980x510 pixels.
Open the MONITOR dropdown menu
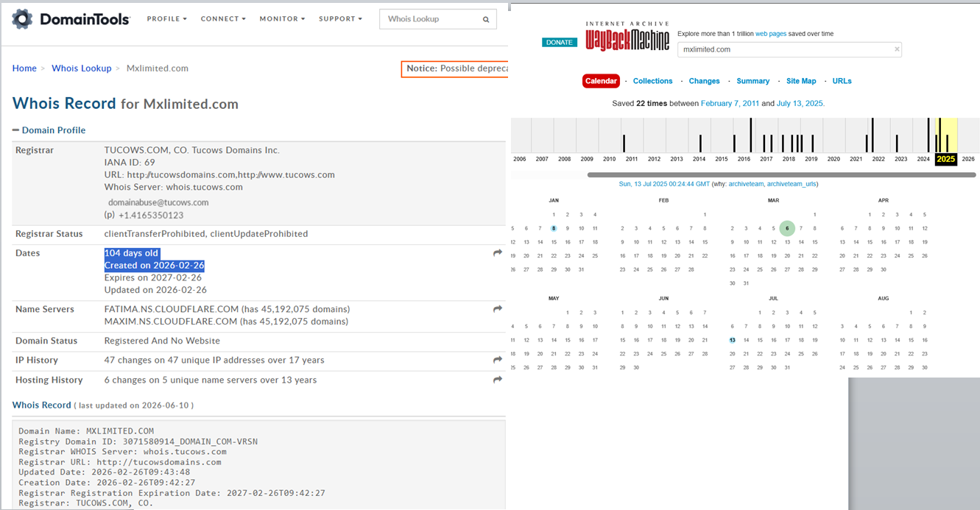point(282,19)
